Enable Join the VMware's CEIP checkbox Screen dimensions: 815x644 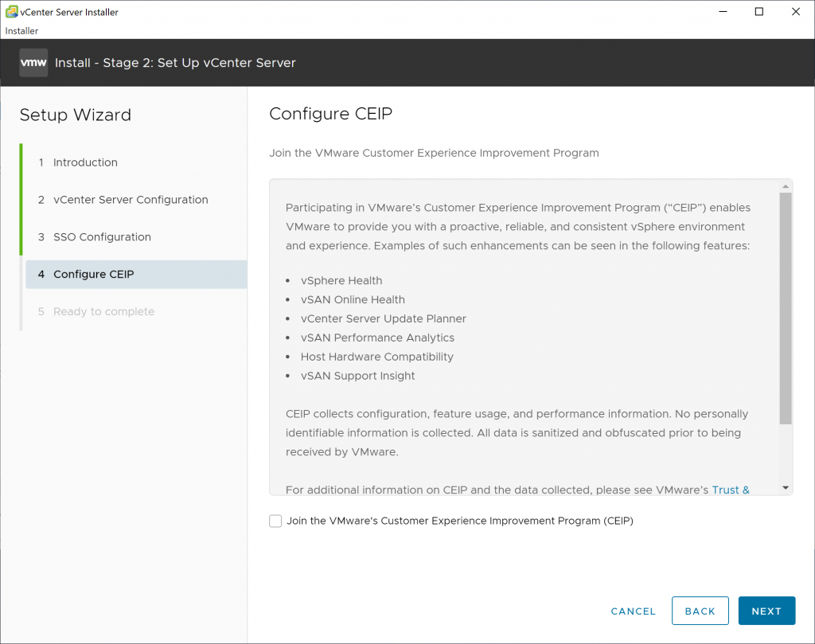[275, 521]
